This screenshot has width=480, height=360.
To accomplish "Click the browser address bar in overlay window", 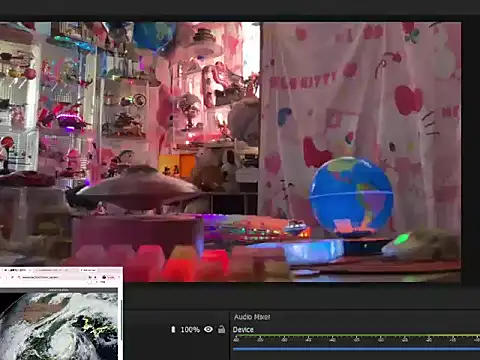I will pos(53,277).
